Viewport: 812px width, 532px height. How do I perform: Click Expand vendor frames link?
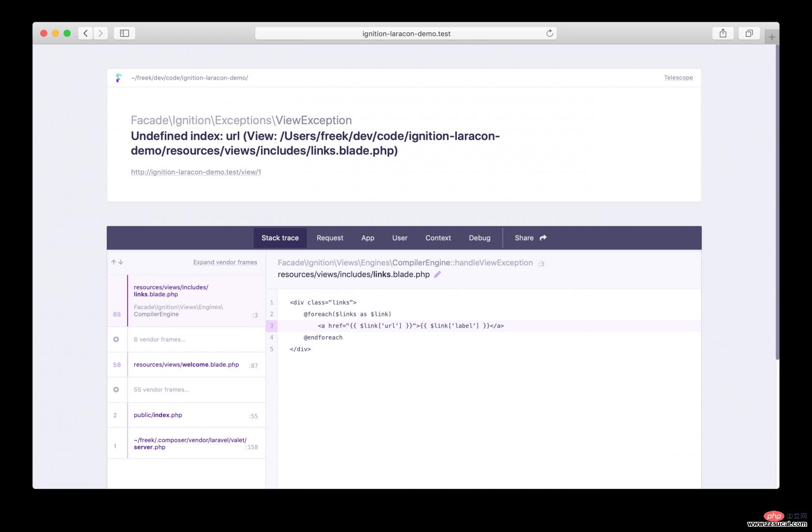(x=225, y=262)
